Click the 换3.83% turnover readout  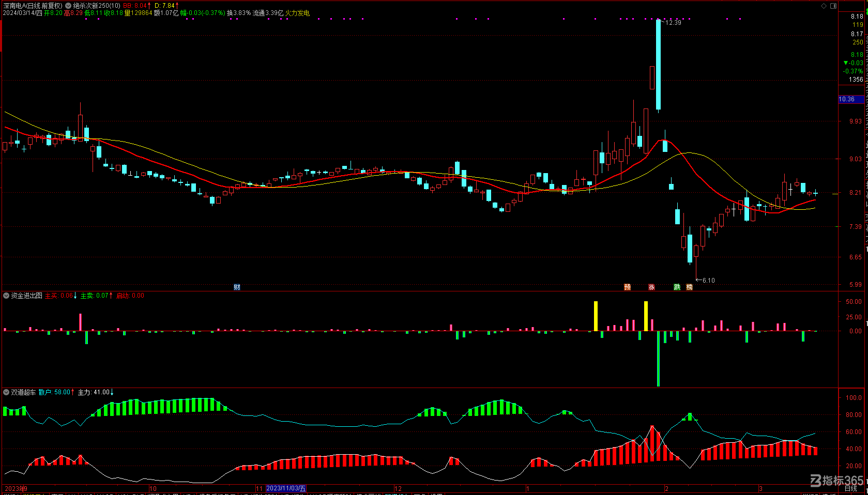click(239, 13)
